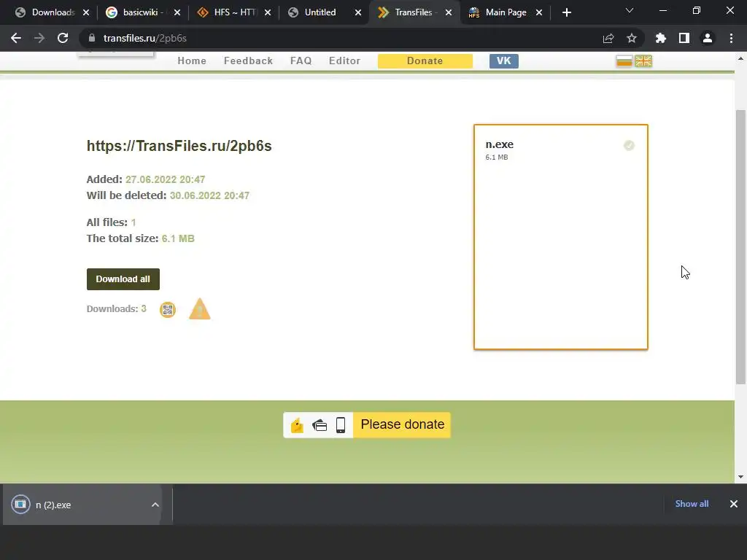Click the Download all button
This screenshot has width=747, height=560.
click(x=123, y=279)
